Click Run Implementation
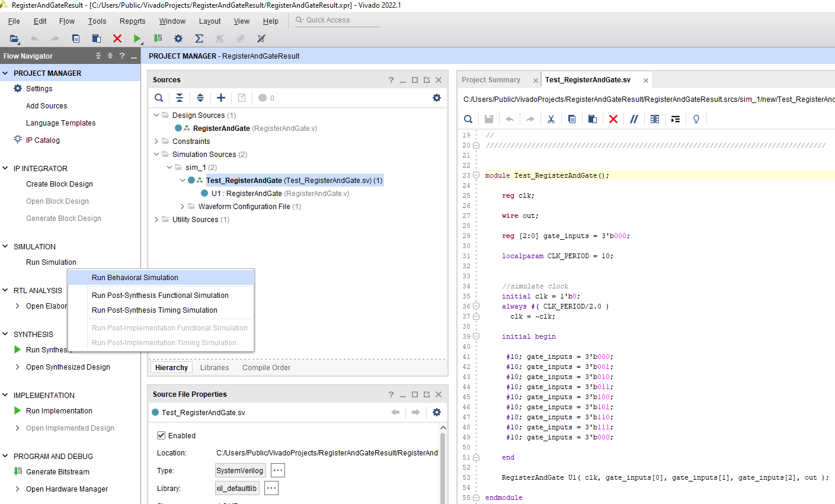The width and height of the screenshot is (835, 504). point(59,410)
